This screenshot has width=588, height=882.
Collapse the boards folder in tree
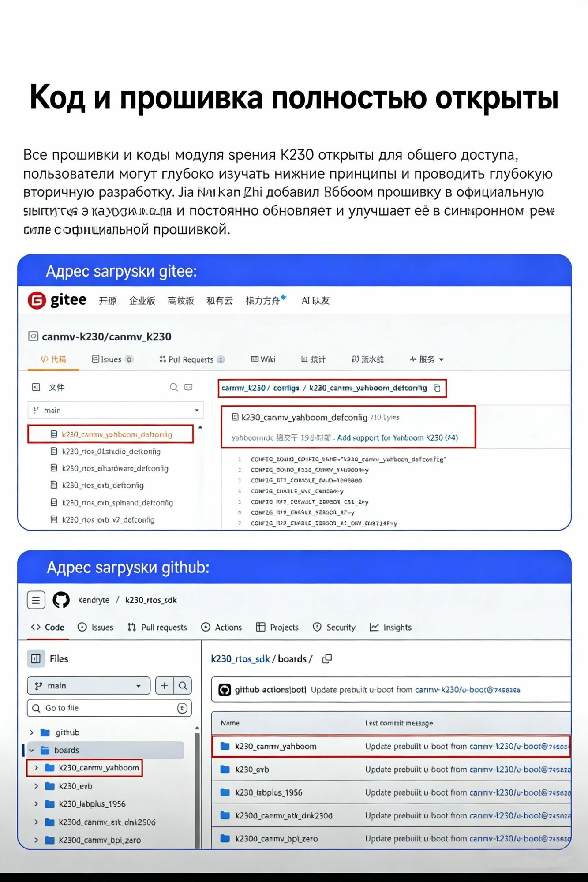tap(32, 750)
